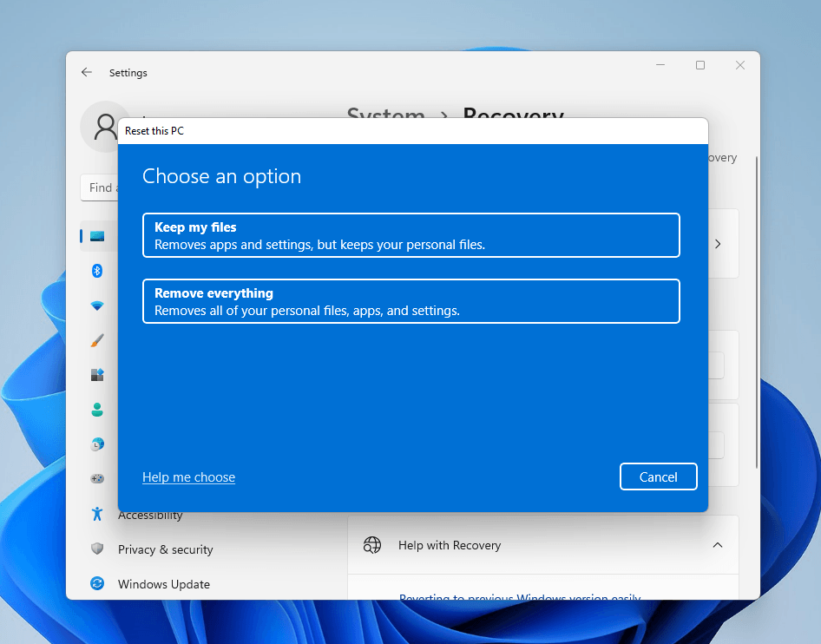Click the Choose an option heading
Screen dimensions: 821x644
coord(222,176)
